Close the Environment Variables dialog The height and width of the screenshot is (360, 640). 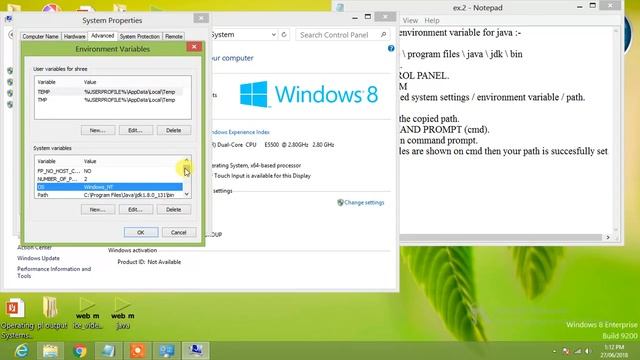194,47
